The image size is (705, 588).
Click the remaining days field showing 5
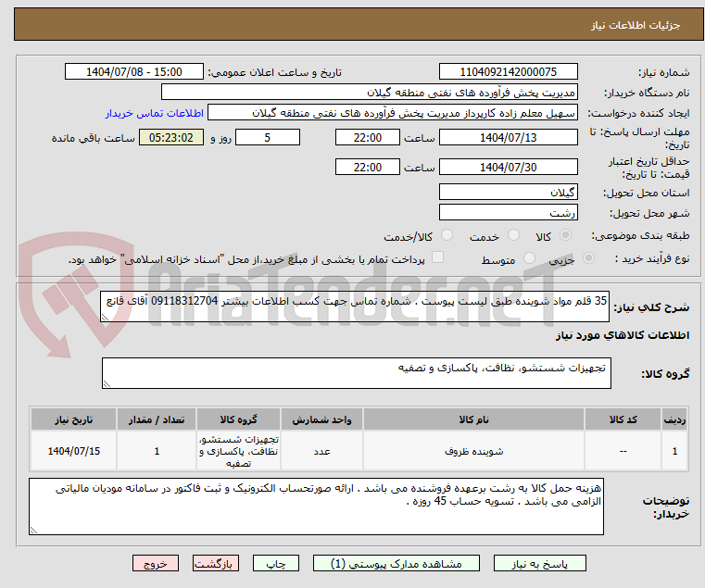tap(268, 138)
